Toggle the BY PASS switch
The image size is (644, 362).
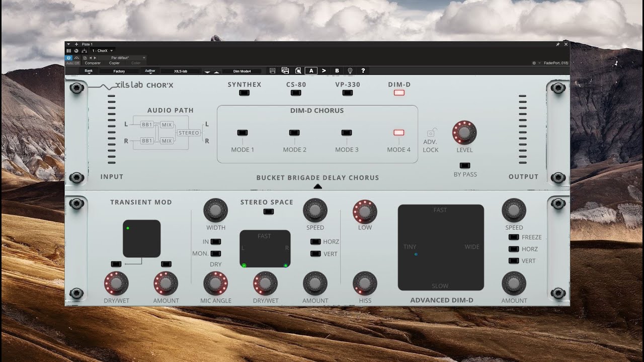click(x=465, y=165)
